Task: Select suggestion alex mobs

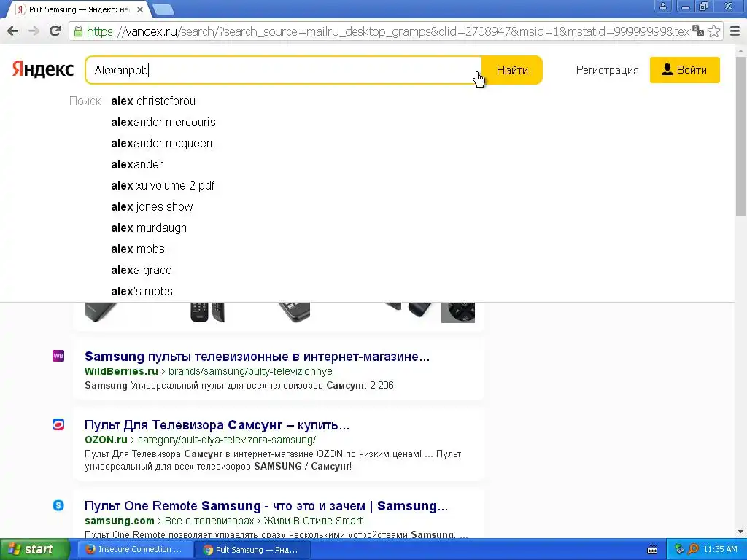Action: pos(138,249)
